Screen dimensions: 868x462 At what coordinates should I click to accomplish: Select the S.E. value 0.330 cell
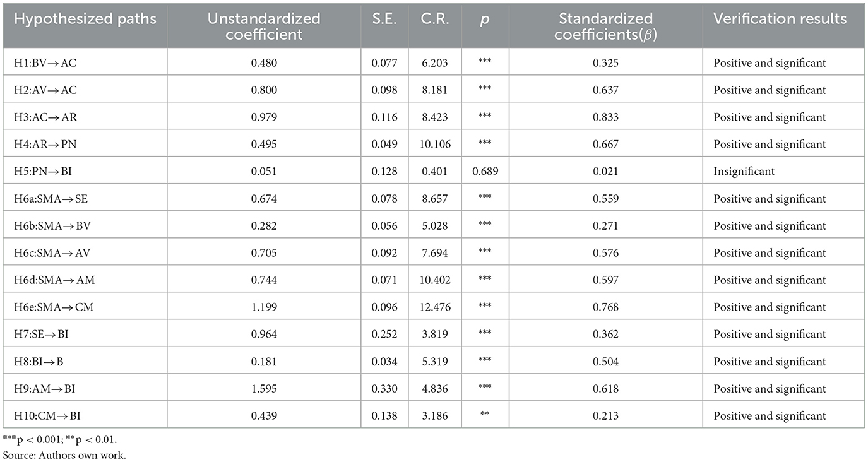384,389
